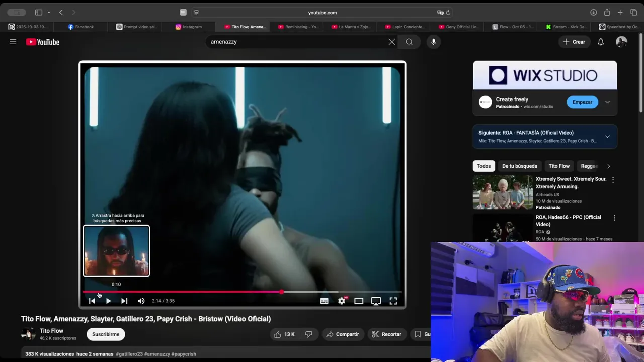
Task: Click the magnifier search button
Action: click(x=409, y=42)
